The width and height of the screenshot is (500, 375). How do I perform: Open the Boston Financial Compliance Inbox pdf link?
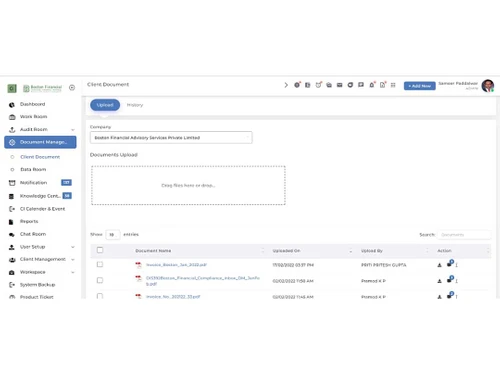tap(203, 281)
